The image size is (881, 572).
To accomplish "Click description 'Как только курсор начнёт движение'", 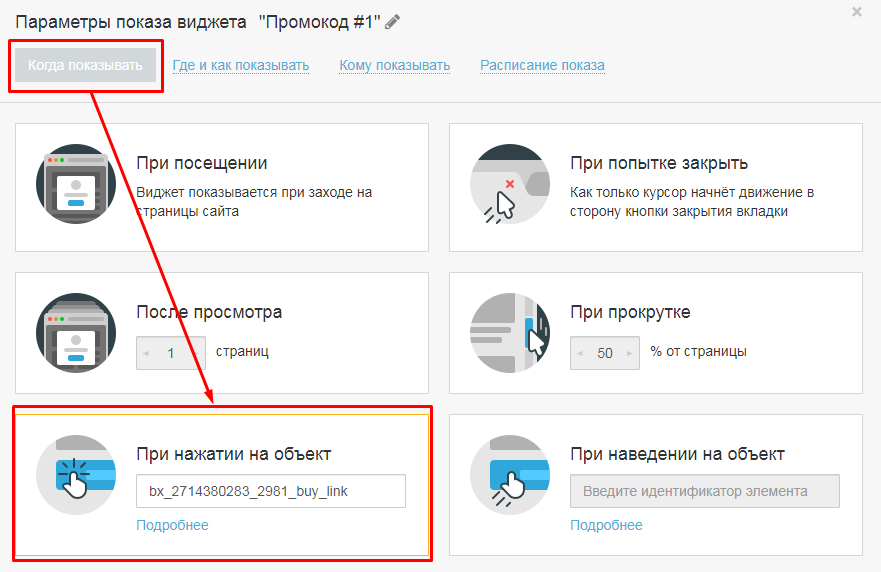I will coord(692,192).
